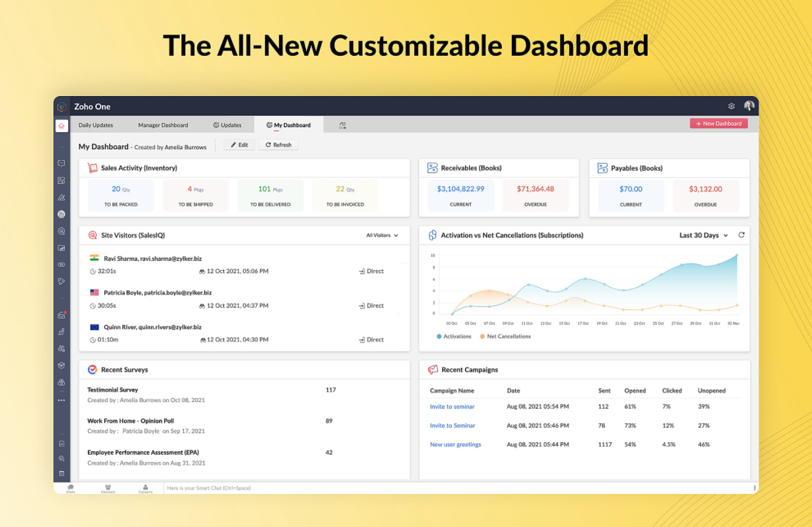Click the user profile avatar
Image resolution: width=812 pixels, height=527 pixels.
(749, 106)
